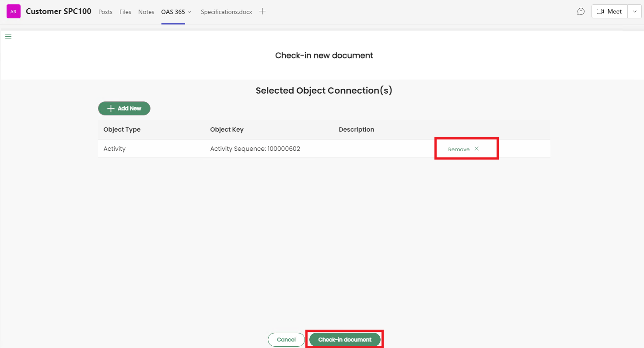Select the Specifications.docx tab
This screenshot has height=348, width=644.
click(226, 12)
